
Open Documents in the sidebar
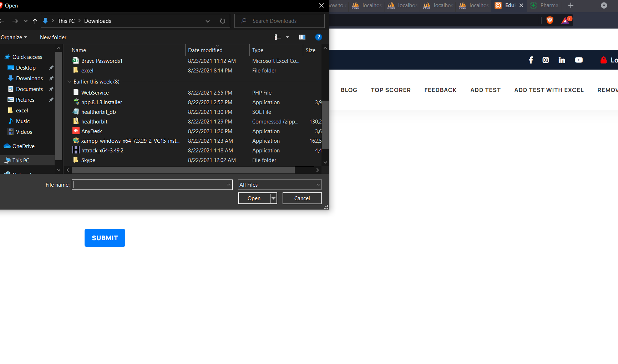pos(29,89)
